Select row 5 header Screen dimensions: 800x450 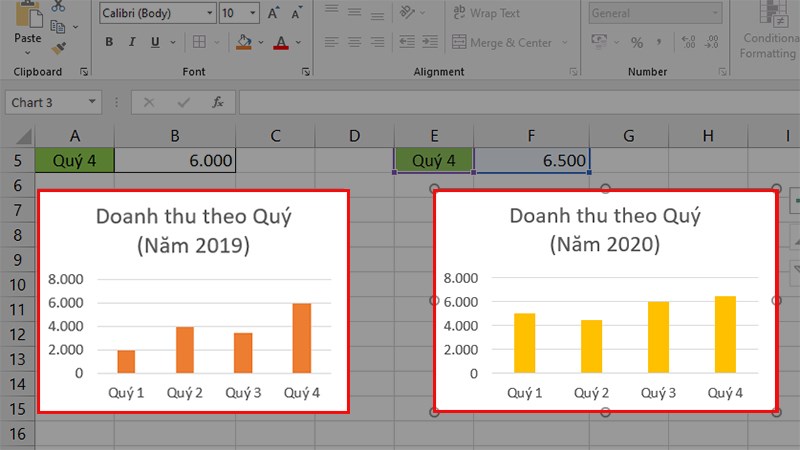tap(17, 161)
